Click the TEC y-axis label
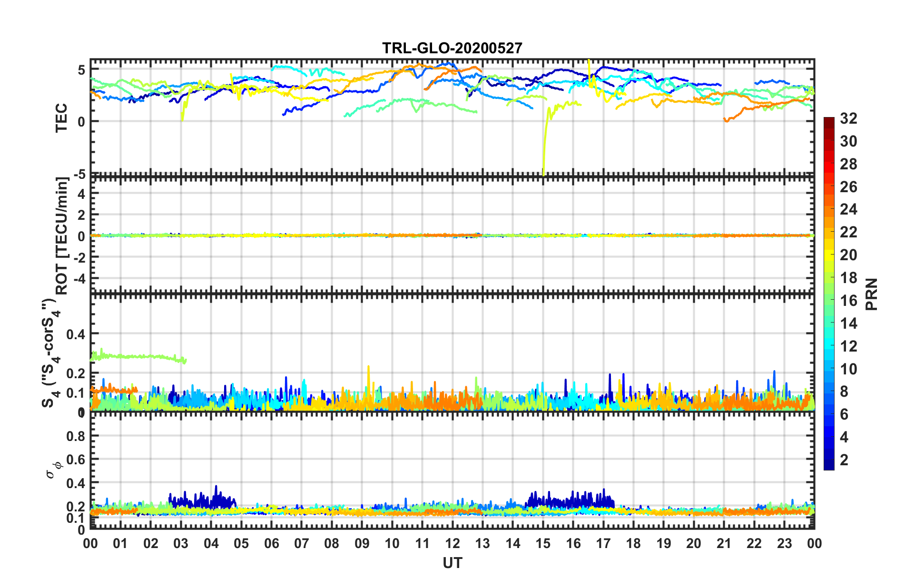Image resolution: width=905 pixels, height=588 pixels. tap(61, 118)
